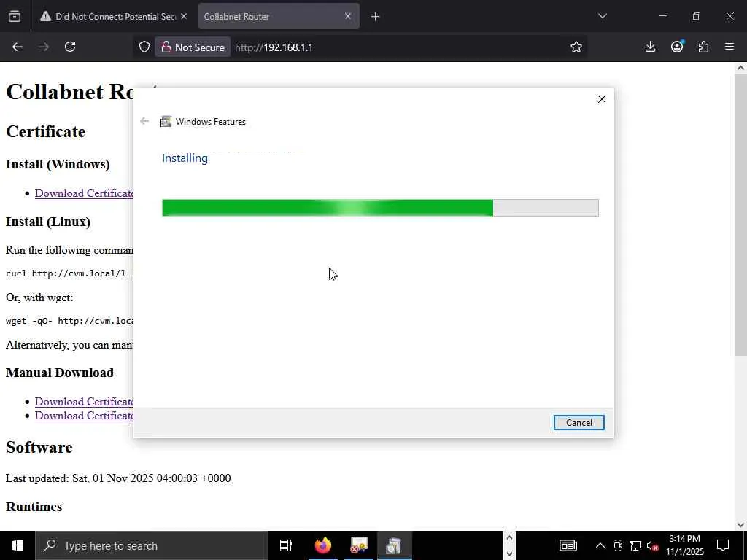The width and height of the screenshot is (747, 560).
Task: Click the taskbar icon right of Firefox
Action: [359, 545]
